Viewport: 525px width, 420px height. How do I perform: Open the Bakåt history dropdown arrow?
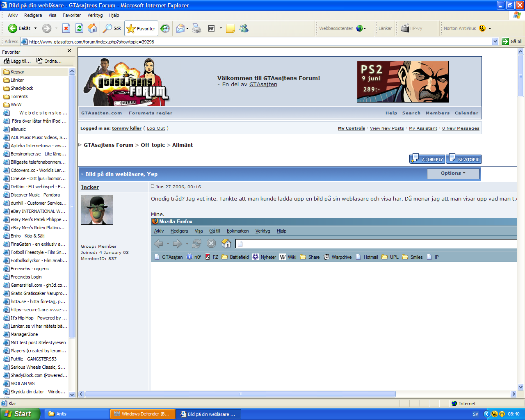35,28
